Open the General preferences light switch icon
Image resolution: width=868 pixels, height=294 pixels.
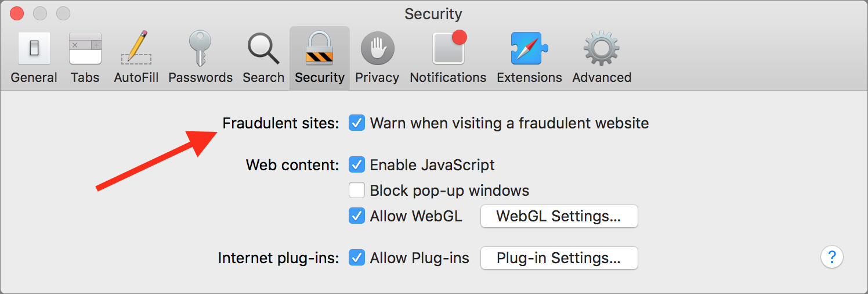pyautogui.click(x=34, y=49)
